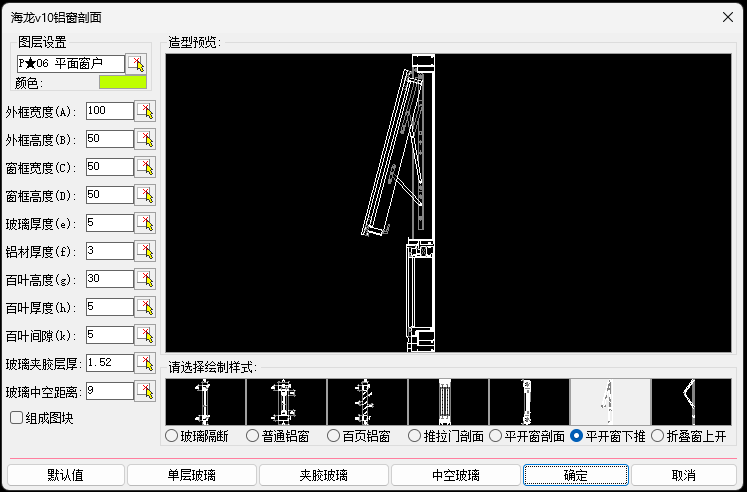The width and height of the screenshot is (747, 492).
Task: Select the 玻璃隔断 radio option
Action: [x=171, y=436]
